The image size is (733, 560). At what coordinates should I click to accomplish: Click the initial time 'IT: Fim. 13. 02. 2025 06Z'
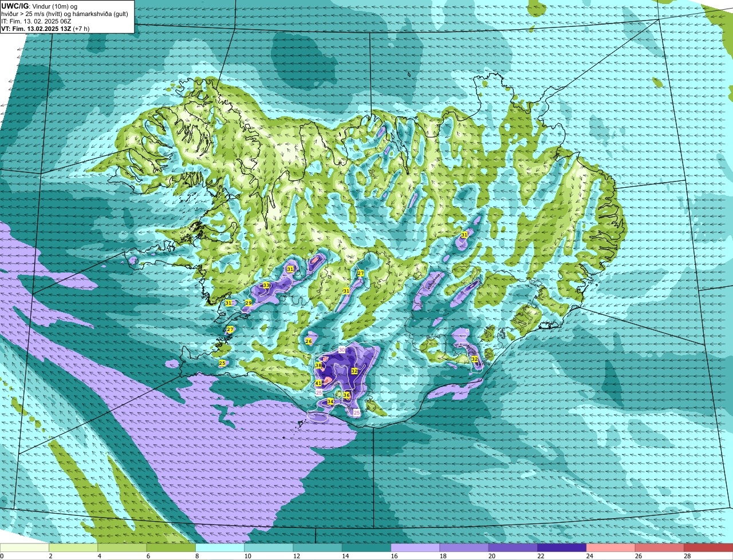pyautogui.click(x=36, y=21)
